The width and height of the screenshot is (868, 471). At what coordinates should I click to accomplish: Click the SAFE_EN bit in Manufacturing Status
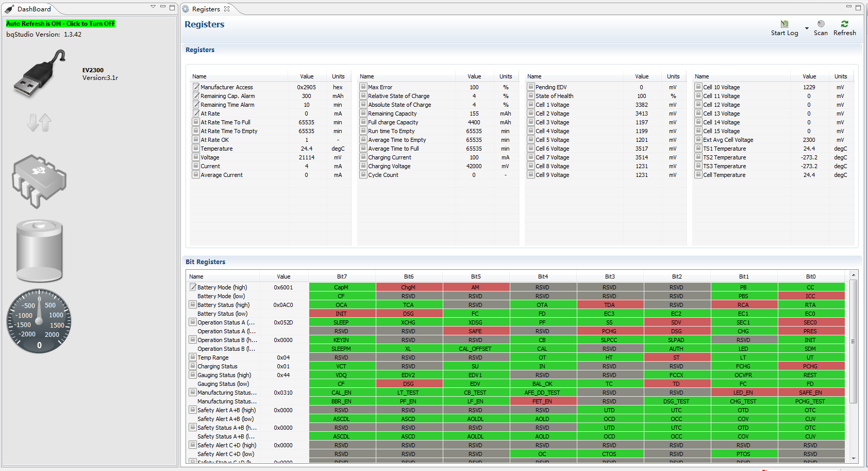(x=811, y=393)
